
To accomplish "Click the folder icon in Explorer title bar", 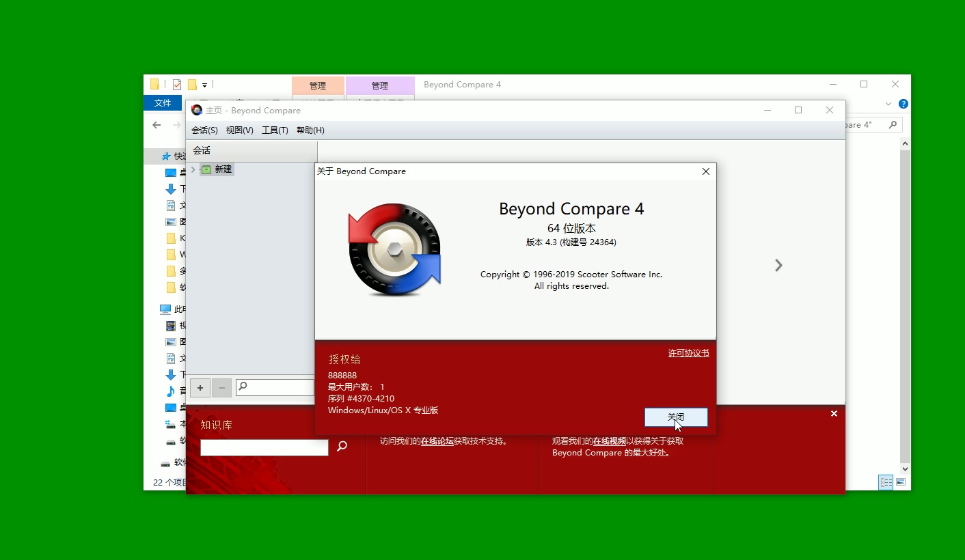I will tap(154, 85).
